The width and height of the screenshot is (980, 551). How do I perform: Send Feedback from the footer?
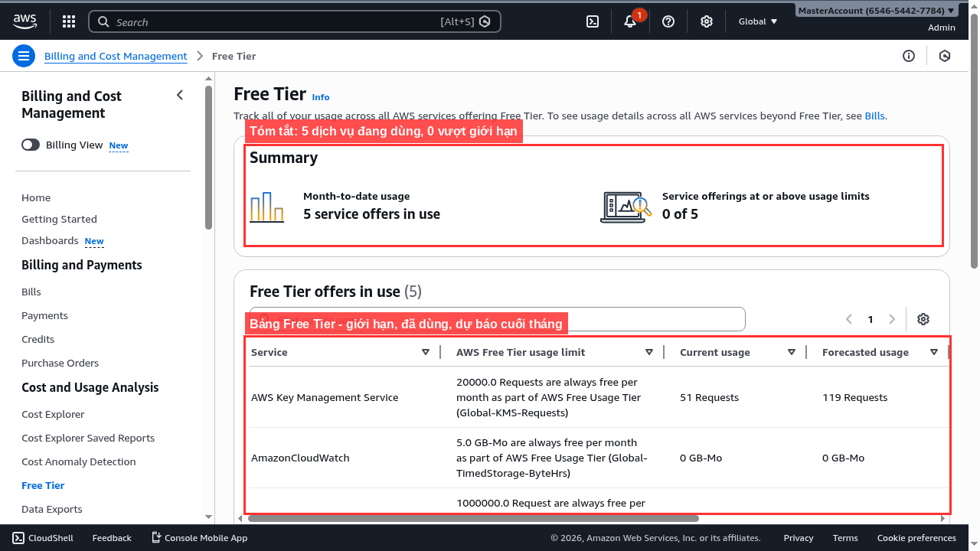(x=112, y=537)
